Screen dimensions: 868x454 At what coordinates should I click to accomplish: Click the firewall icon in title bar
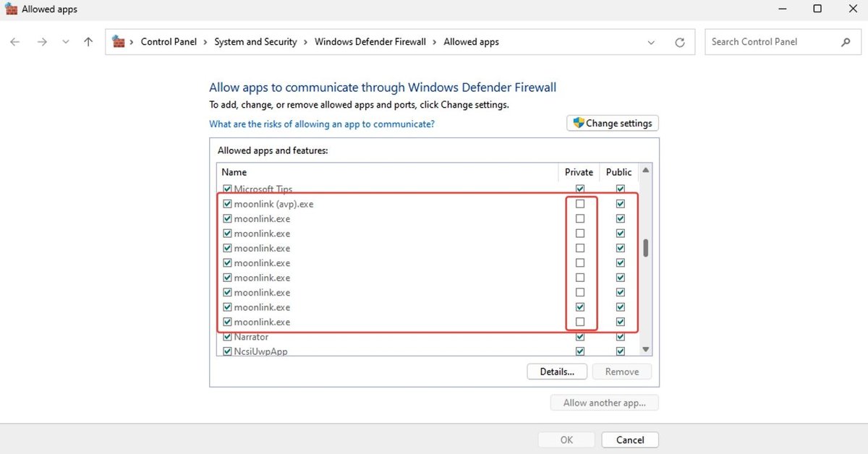tap(10, 9)
